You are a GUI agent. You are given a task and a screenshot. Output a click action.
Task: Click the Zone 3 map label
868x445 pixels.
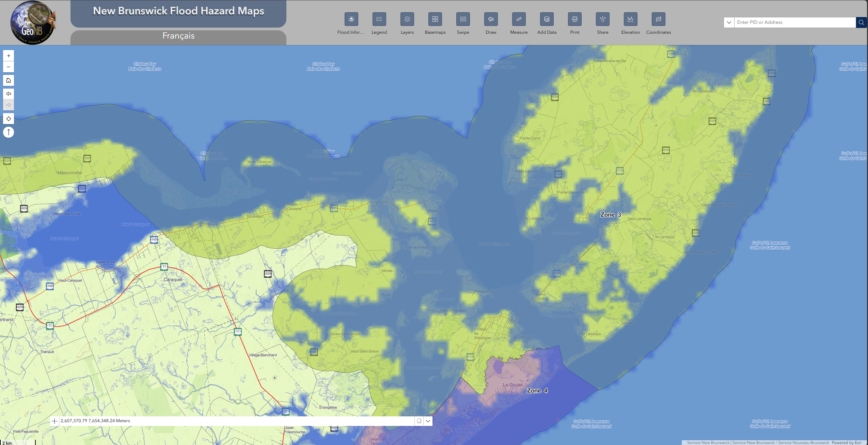(x=610, y=215)
